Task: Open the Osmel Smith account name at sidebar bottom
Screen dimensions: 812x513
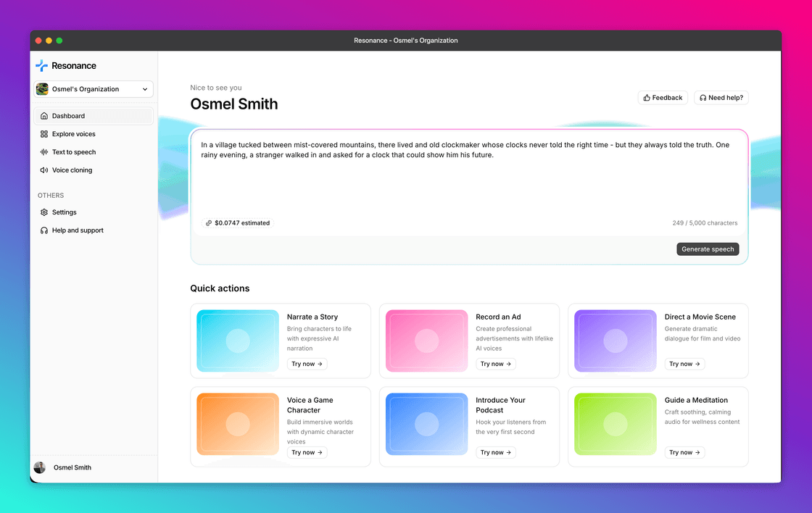Action: point(72,467)
